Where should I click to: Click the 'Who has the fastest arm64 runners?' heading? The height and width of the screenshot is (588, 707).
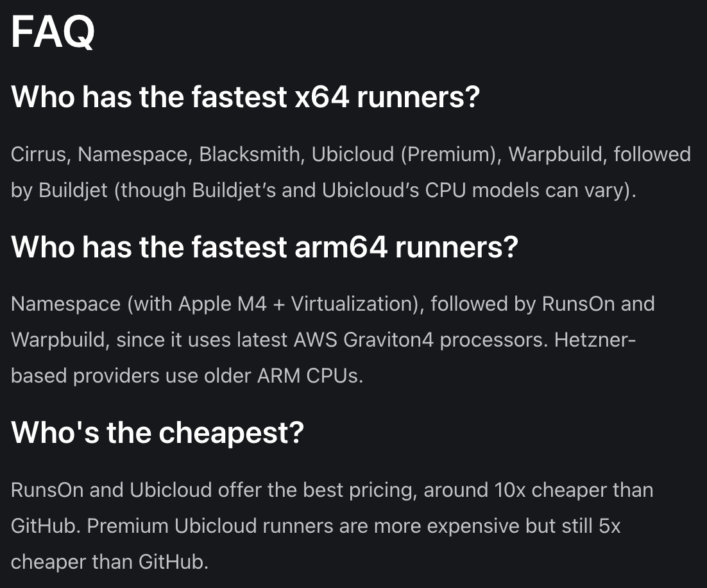[x=265, y=247]
